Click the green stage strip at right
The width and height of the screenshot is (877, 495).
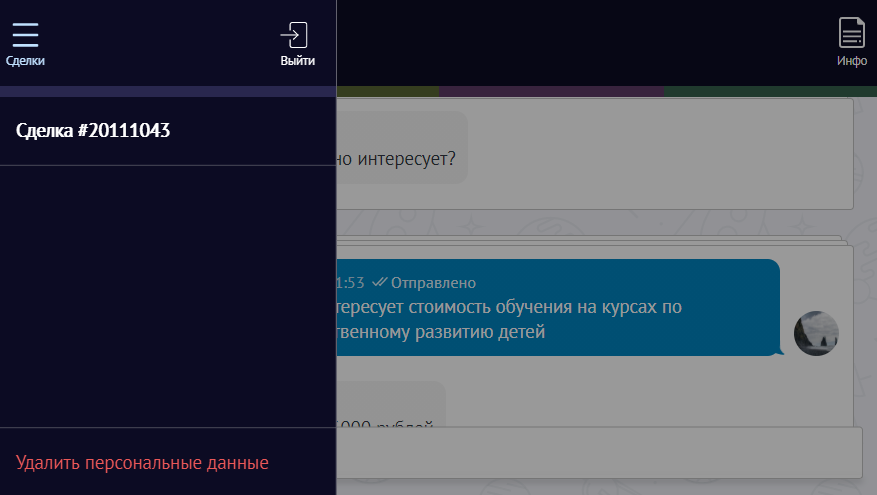[770, 92]
